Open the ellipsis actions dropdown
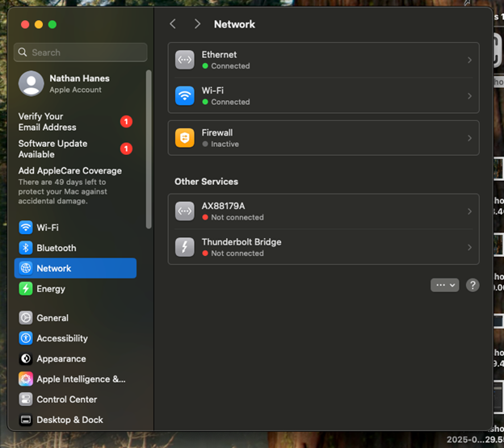The width and height of the screenshot is (504, 448). point(444,285)
